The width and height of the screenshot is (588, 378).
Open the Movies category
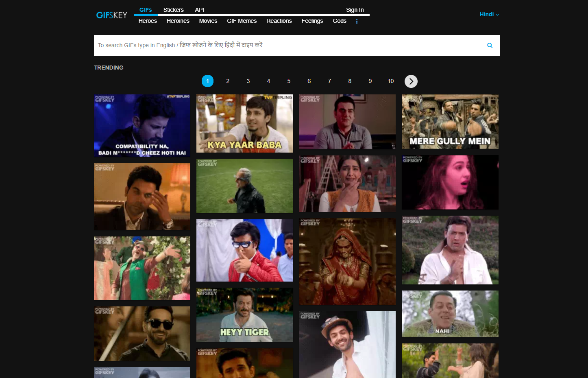pos(208,21)
